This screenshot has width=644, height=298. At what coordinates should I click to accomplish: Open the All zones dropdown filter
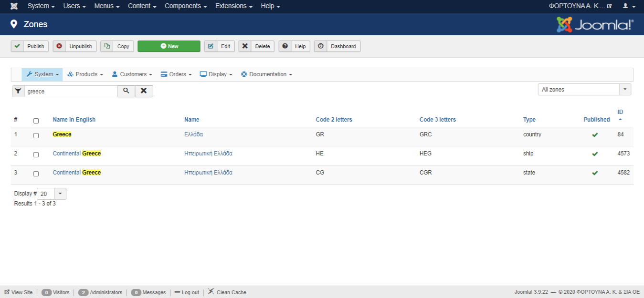click(584, 90)
